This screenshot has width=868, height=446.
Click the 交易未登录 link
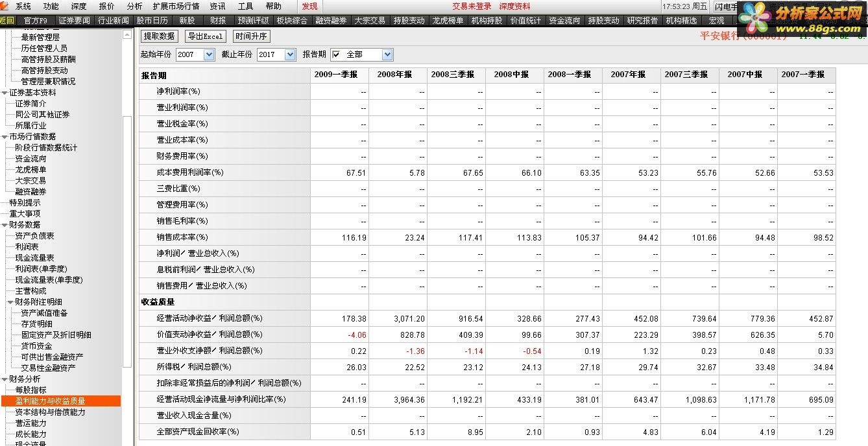pos(472,6)
